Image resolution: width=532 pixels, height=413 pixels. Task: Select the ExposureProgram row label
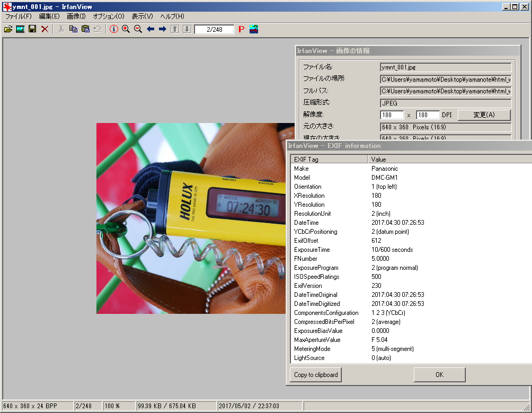[316, 268]
